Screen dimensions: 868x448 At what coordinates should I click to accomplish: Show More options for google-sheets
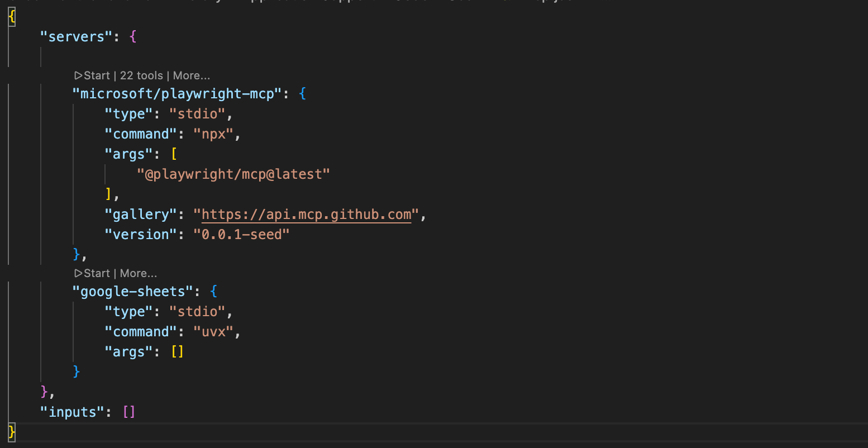[139, 273]
